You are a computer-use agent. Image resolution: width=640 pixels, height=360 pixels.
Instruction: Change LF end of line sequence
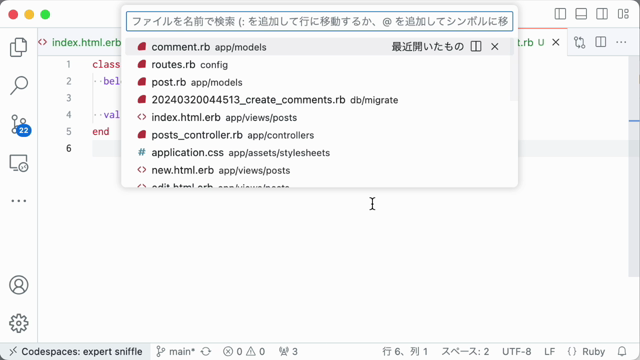tap(549, 351)
